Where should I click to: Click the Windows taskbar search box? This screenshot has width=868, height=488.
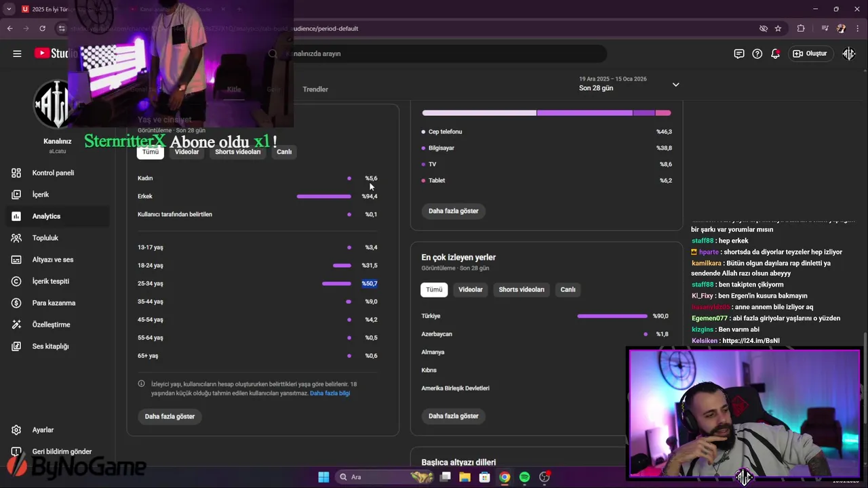385,477
